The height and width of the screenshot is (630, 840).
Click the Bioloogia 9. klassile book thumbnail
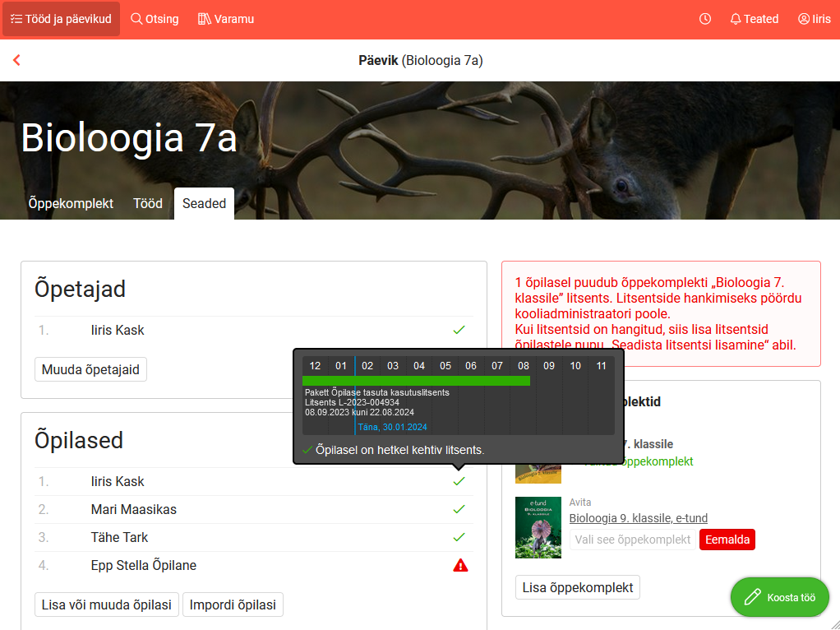[538, 527]
